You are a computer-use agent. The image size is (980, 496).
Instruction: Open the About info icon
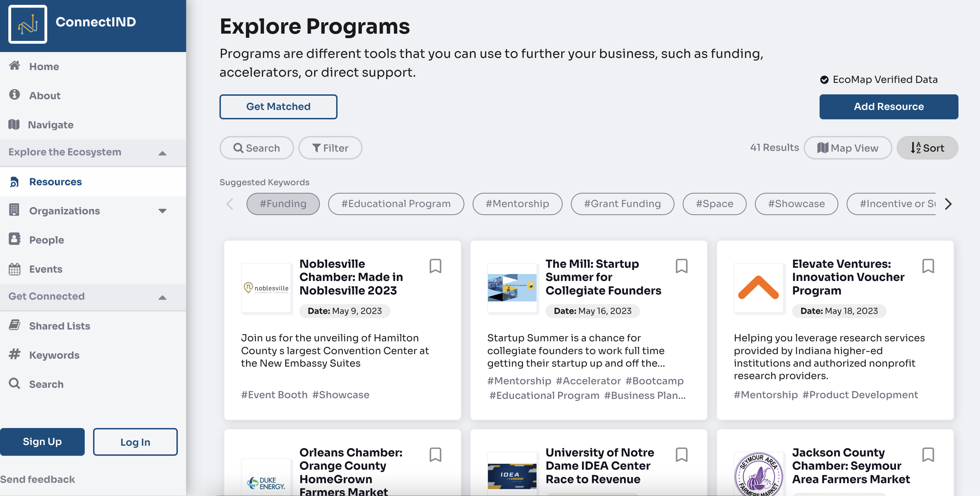tap(15, 95)
